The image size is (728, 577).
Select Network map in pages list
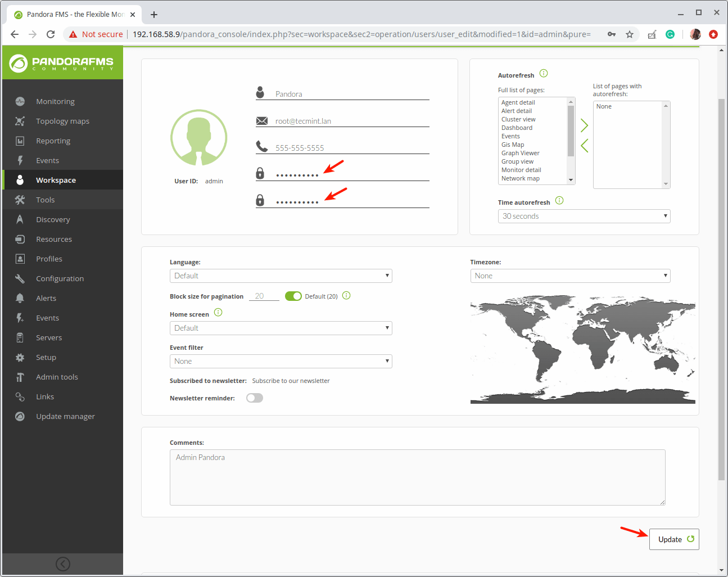pos(520,178)
